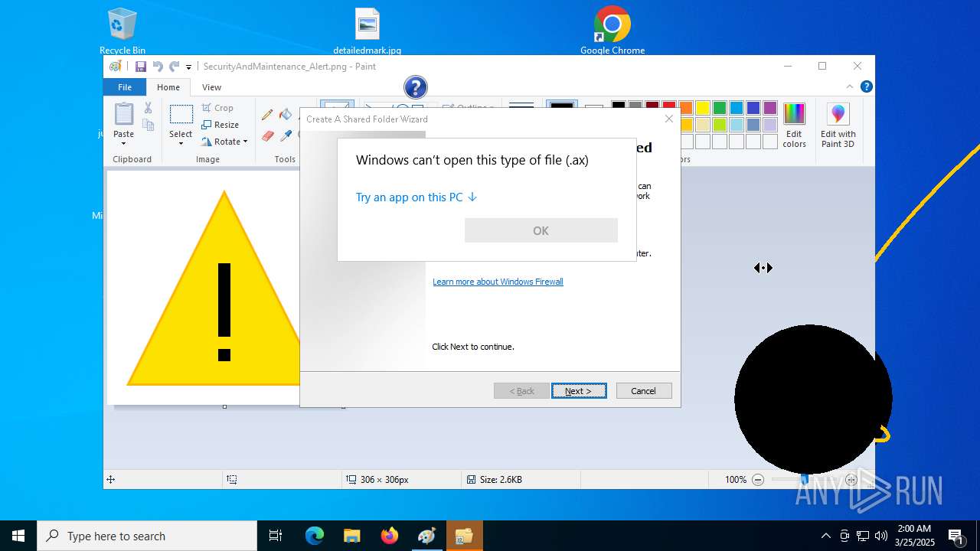Open the Rotate dropdown
Image resolution: width=980 pixels, height=551 pixels.
[225, 142]
